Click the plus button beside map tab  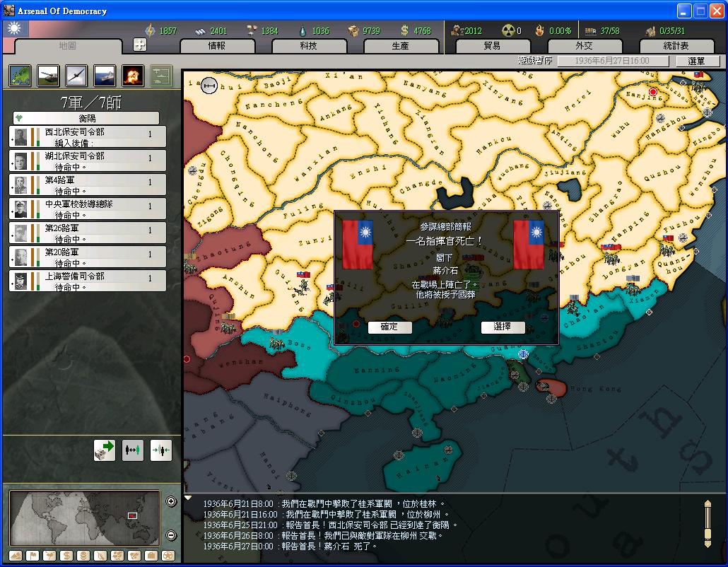click(140, 45)
